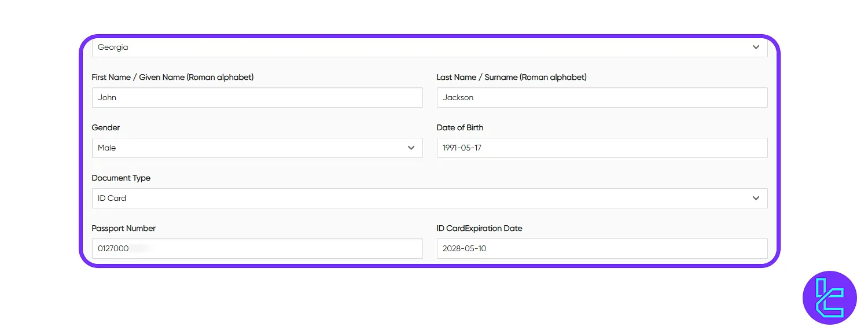
Task: Click the Date of Birth field
Action: tap(602, 148)
